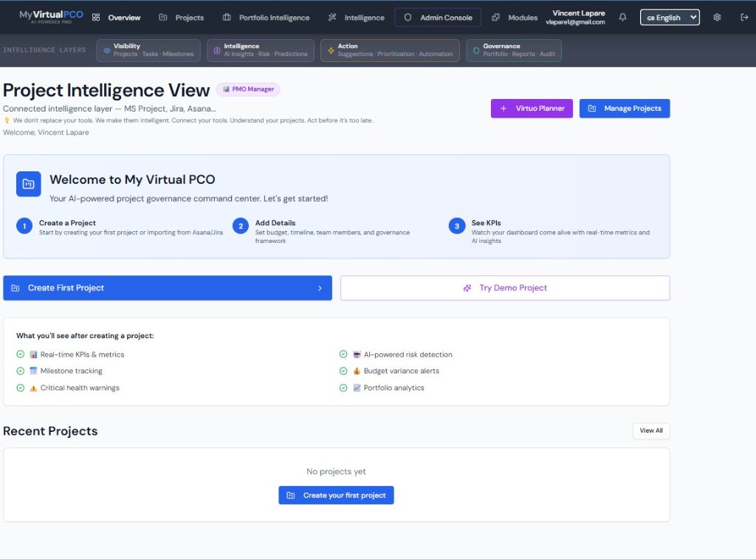The width and height of the screenshot is (756, 559).
Task: Click the Portfolio analytics checkmark
Action: pos(343,388)
